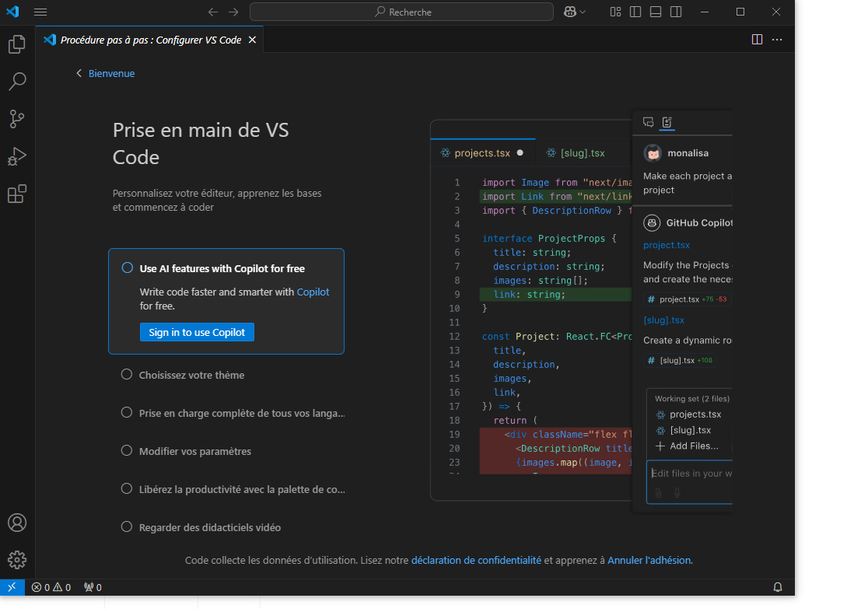Open the Run and Debug view
Screen dimensions: 868x612
[x=17, y=156]
